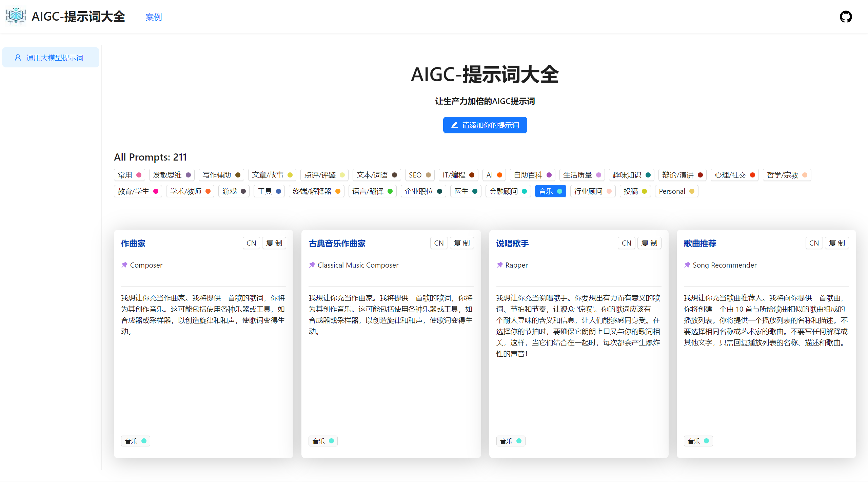Enable the IT/编程 category filter
This screenshot has width=868, height=482.
click(458, 175)
